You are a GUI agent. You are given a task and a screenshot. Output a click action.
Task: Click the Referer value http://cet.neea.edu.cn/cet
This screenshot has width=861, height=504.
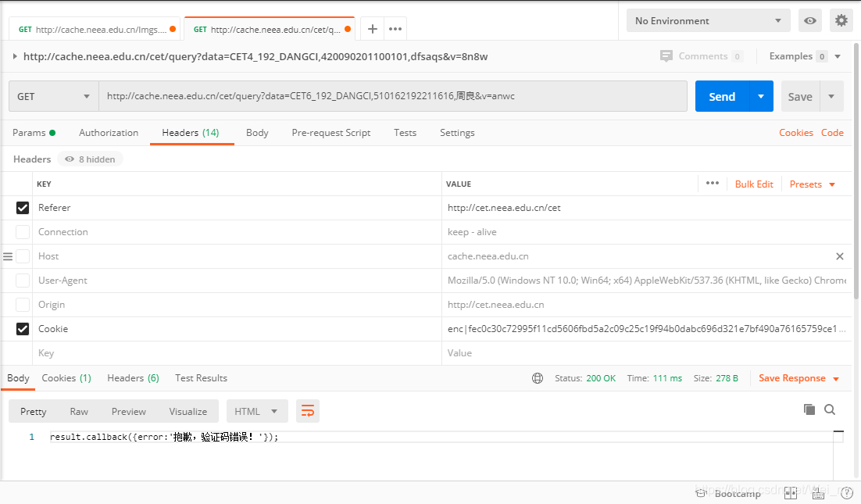click(504, 208)
